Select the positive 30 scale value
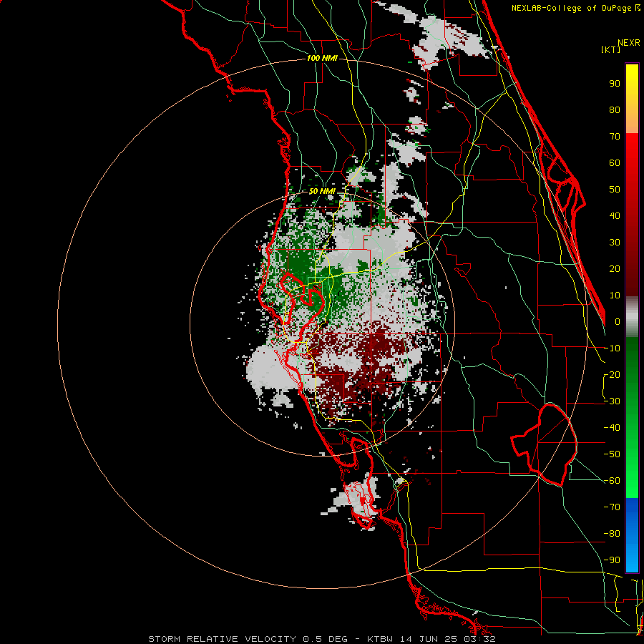Viewport: 644px width, 644px height. coord(615,243)
